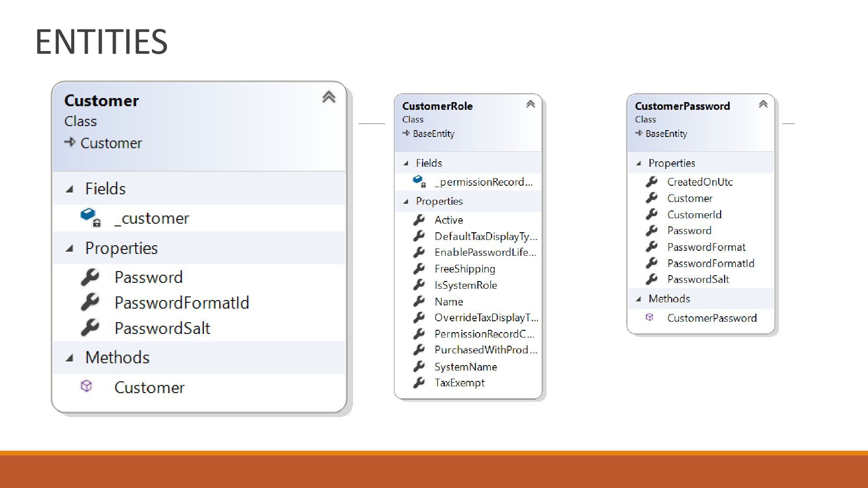Click the CustomerPassword method cube icon
The width and height of the screenshot is (868, 488).
pos(650,318)
